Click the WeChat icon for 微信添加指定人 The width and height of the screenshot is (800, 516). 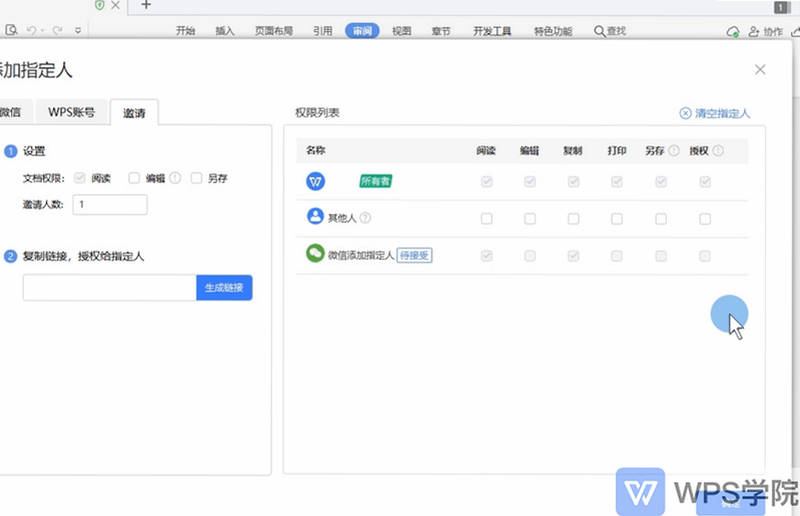pyautogui.click(x=315, y=253)
